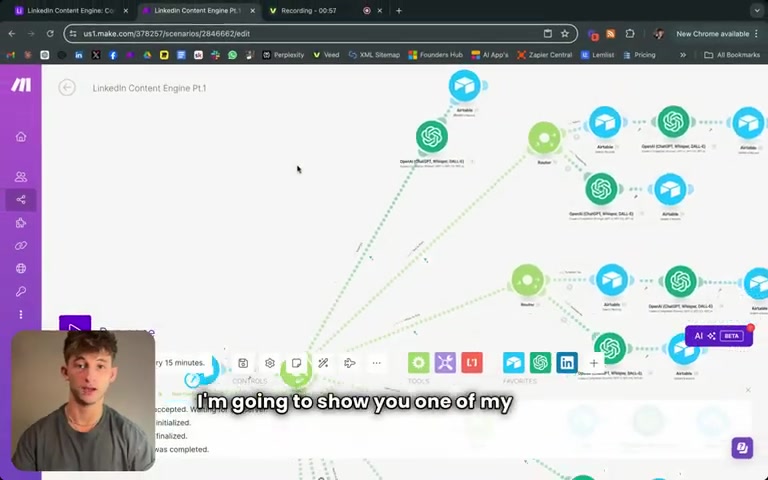
Task: Close the Recording browser tab
Action: (x=379, y=10)
